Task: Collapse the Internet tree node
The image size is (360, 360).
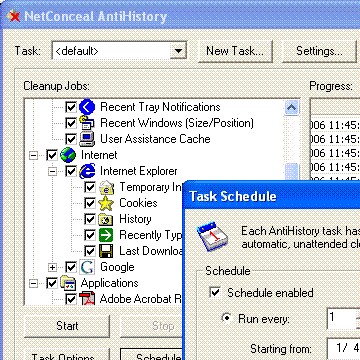Action: (x=33, y=155)
